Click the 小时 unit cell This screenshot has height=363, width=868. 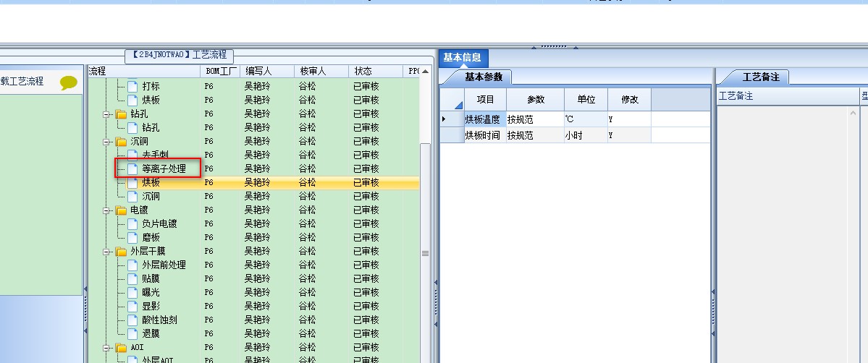coord(586,135)
